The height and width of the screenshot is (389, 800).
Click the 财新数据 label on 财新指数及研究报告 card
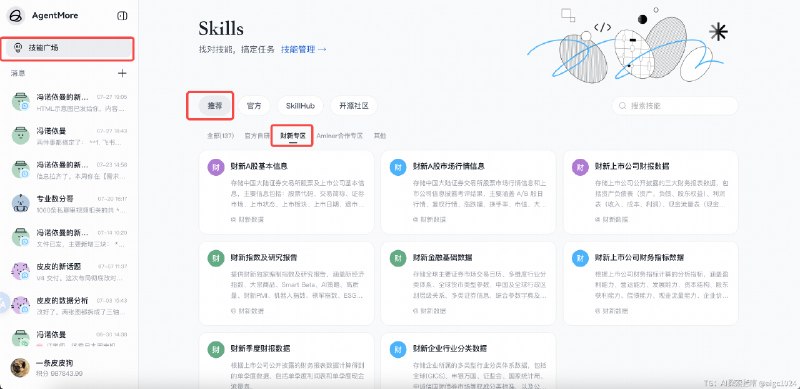coord(251,310)
